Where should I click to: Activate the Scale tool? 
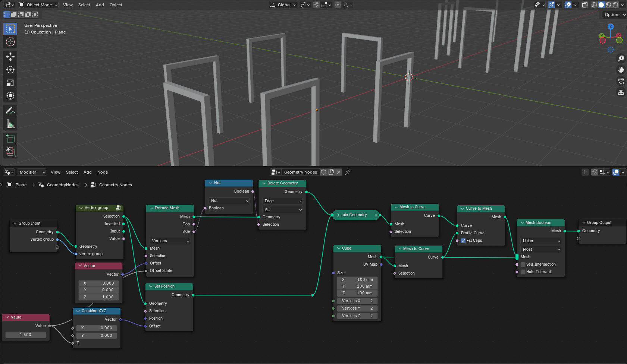10,83
